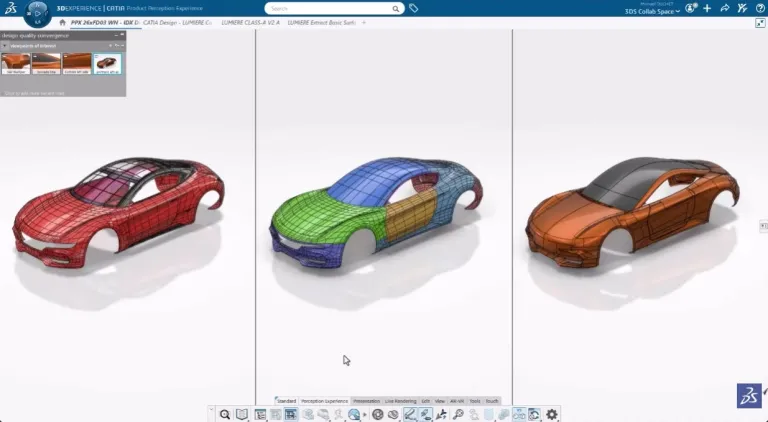Click the circular disc material icon
The image size is (768, 422).
(378, 414)
